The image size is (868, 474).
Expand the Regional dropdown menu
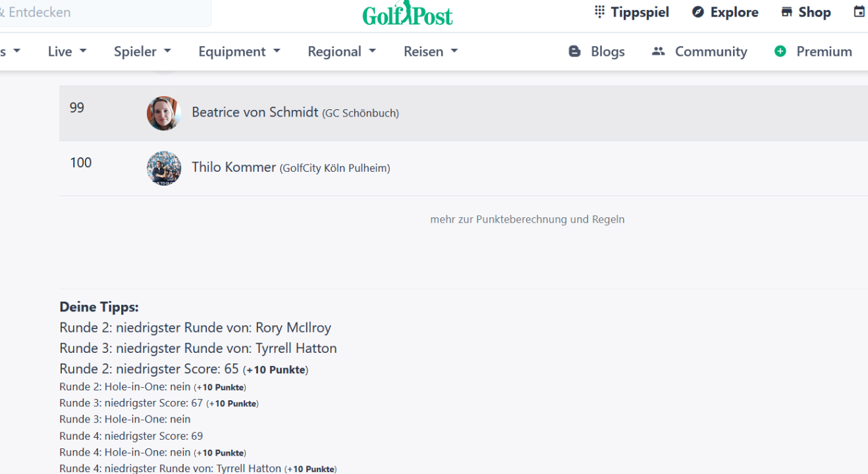tap(342, 51)
